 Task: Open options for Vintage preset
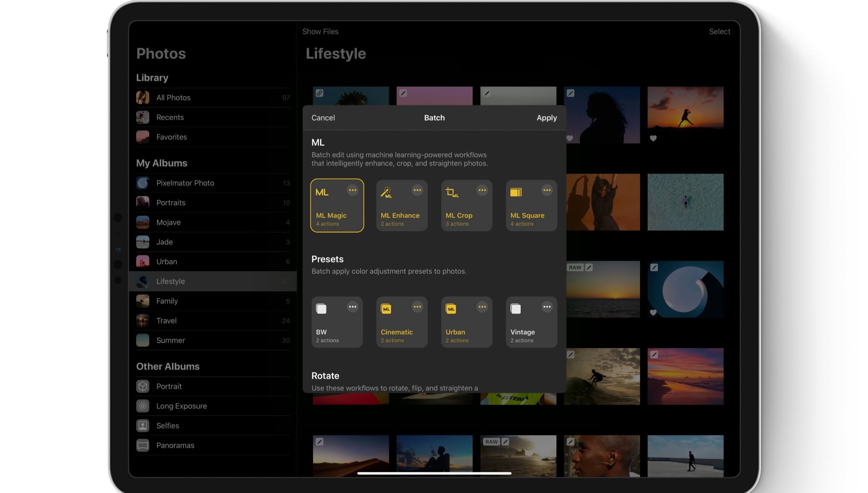click(547, 307)
